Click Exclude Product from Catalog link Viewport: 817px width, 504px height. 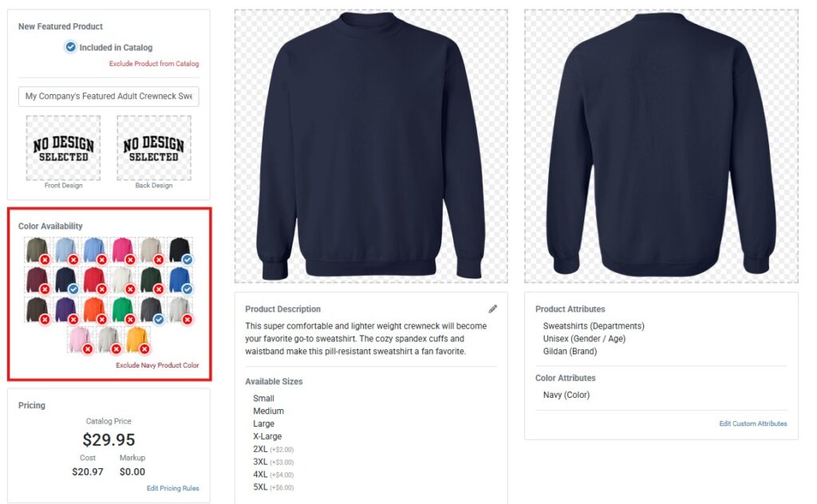pyautogui.click(x=154, y=64)
